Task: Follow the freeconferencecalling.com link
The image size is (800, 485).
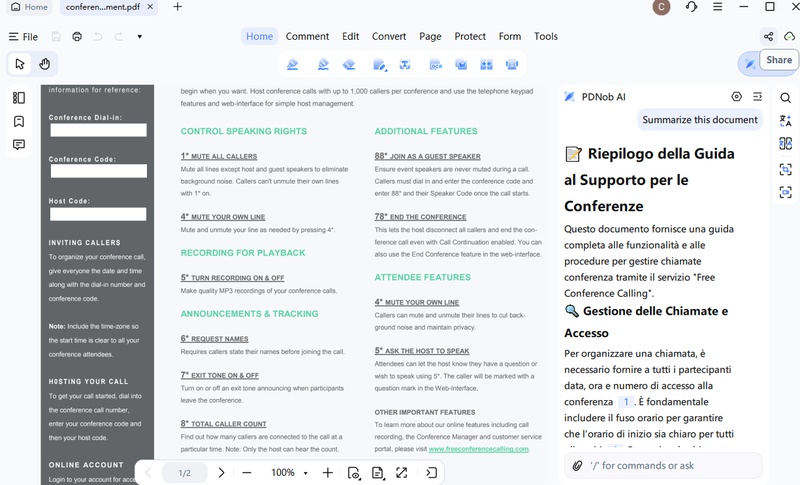Action: point(479,449)
